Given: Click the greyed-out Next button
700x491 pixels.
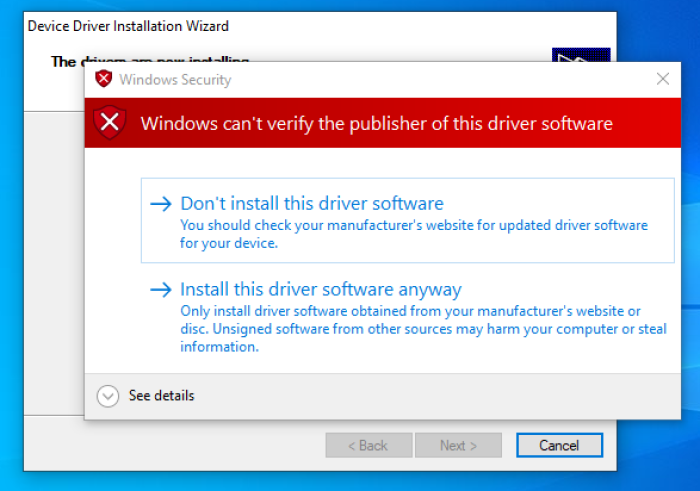Looking at the screenshot, I should point(458,445).
